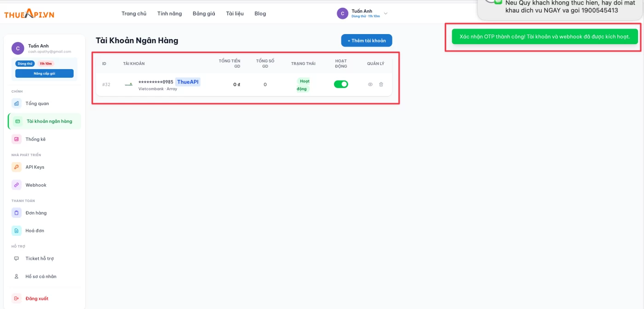This screenshot has width=644, height=309.
Task: Click the Đăng xuất logout icon
Action: [17, 298]
